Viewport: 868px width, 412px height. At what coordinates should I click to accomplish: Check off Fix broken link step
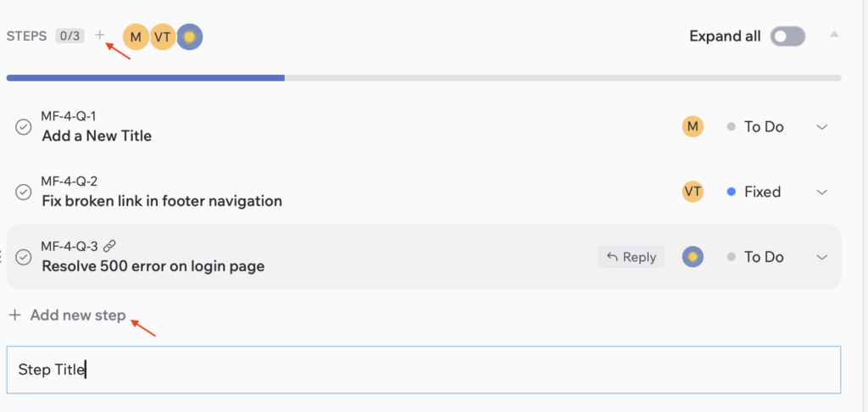(x=24, y=192)
